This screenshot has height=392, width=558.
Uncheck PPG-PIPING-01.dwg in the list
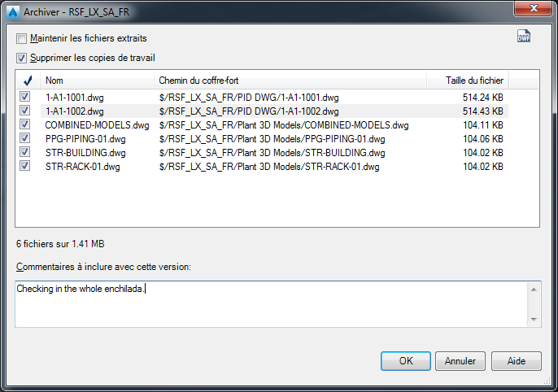[x=25, y=138]
